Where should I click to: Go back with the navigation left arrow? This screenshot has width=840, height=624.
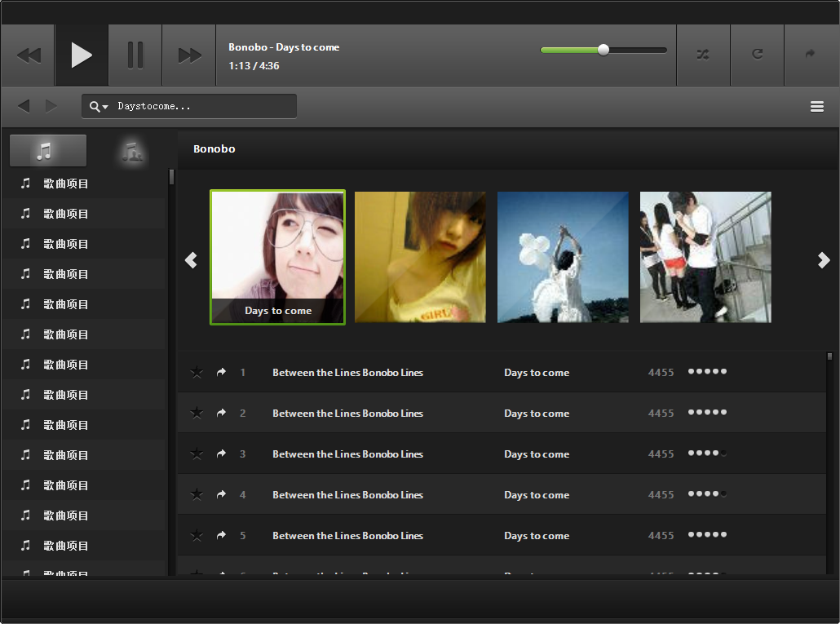24,106
